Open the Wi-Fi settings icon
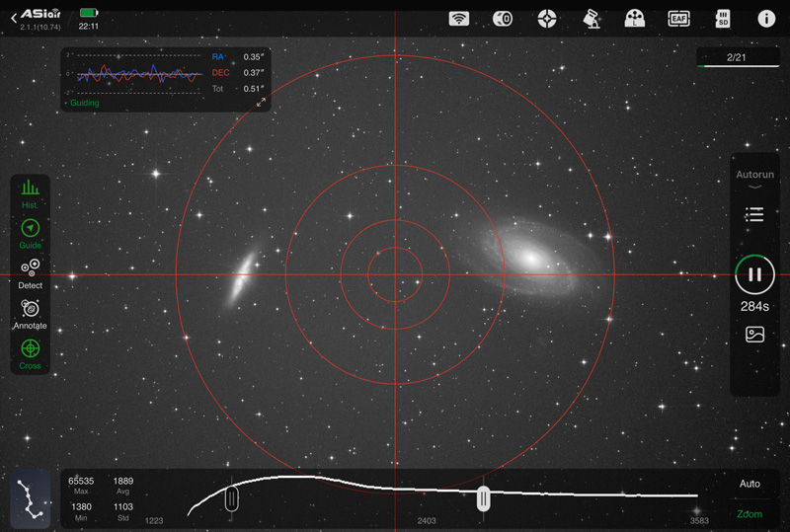The image size is (790, 532). (x=459, y=19)
